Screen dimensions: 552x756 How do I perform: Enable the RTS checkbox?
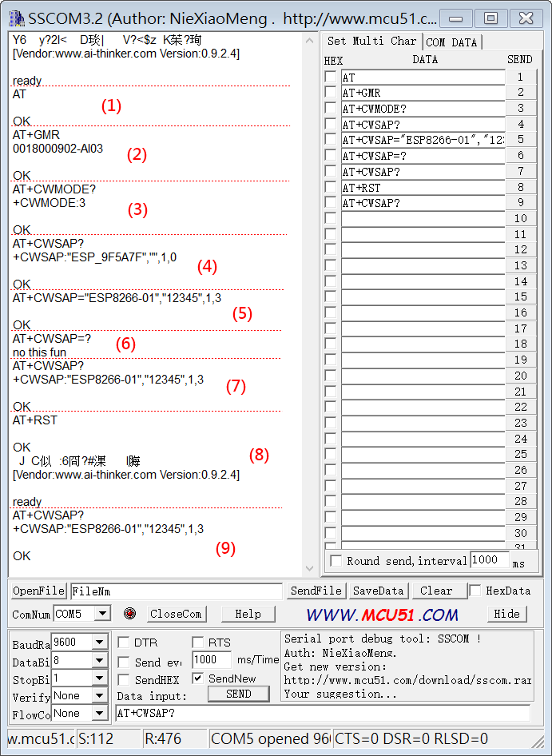click(197, 643)
